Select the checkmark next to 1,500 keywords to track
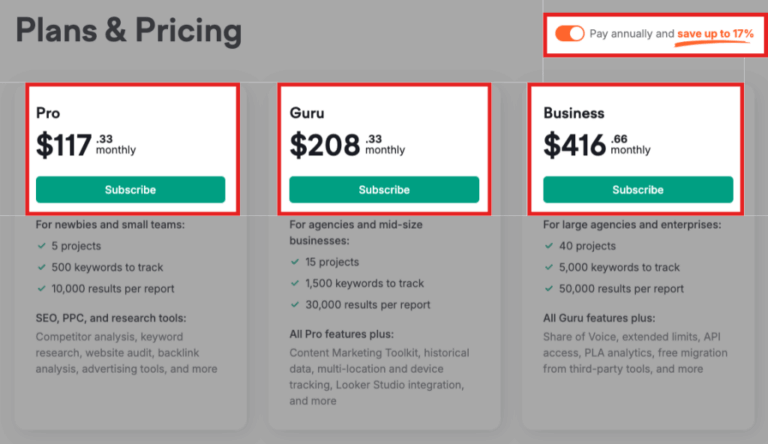 295,283
